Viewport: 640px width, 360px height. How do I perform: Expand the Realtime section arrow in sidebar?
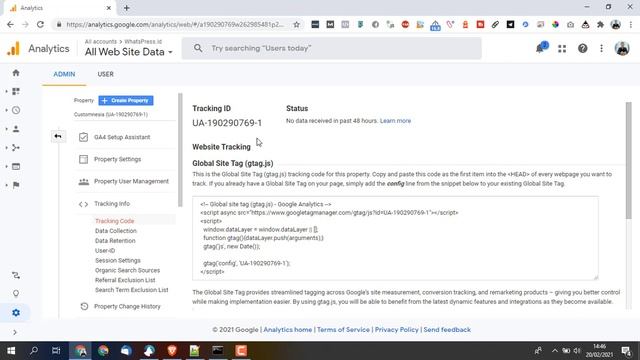pos(7,110)
